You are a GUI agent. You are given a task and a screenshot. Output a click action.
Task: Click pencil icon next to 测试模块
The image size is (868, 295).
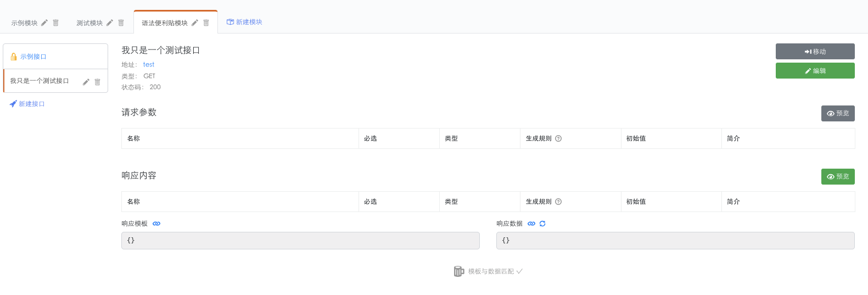110,23
